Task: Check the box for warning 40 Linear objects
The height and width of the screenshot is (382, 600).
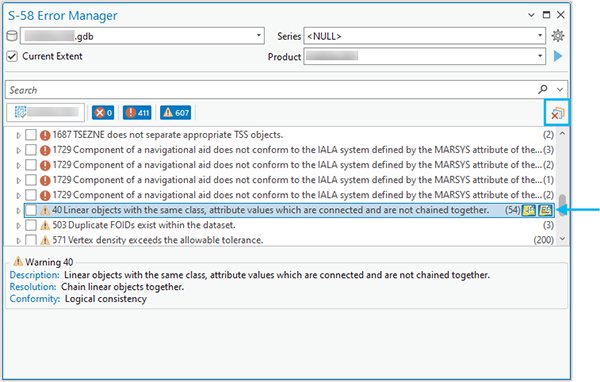Action: tap(31, 210)
